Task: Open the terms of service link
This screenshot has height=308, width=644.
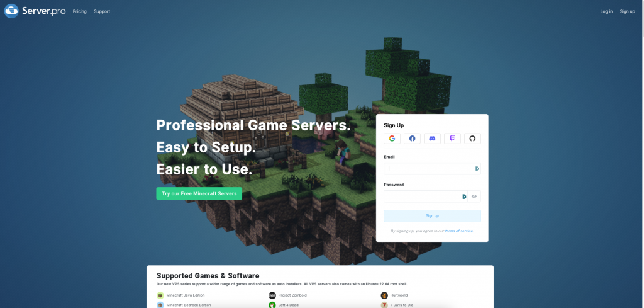Action: (x=459, y=231)
